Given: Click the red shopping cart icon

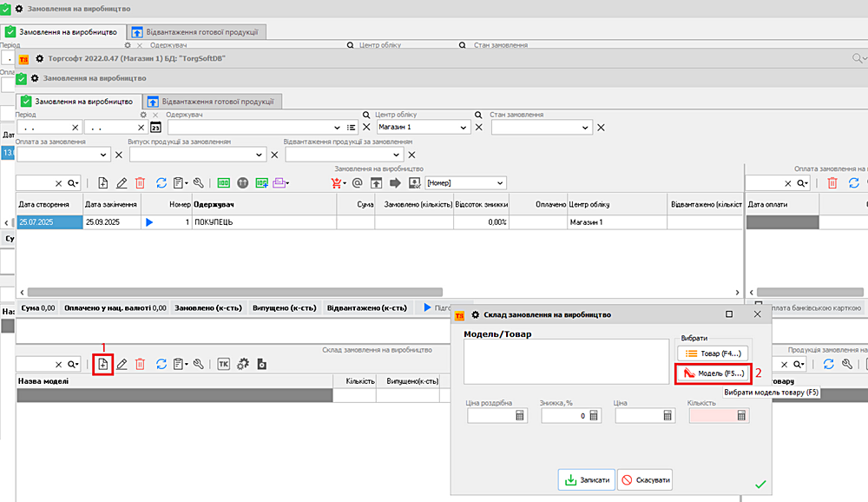Looking at the screenshot, I should (338, 183).
